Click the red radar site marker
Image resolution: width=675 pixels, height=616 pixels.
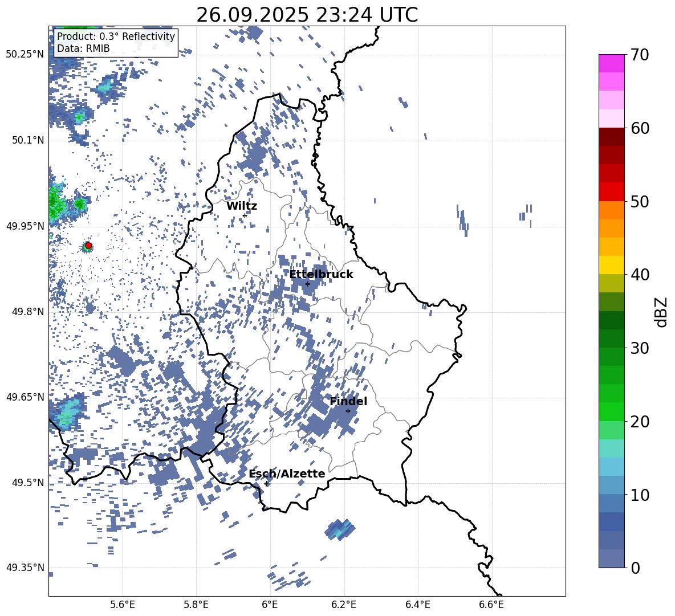[x=88, y=246]
